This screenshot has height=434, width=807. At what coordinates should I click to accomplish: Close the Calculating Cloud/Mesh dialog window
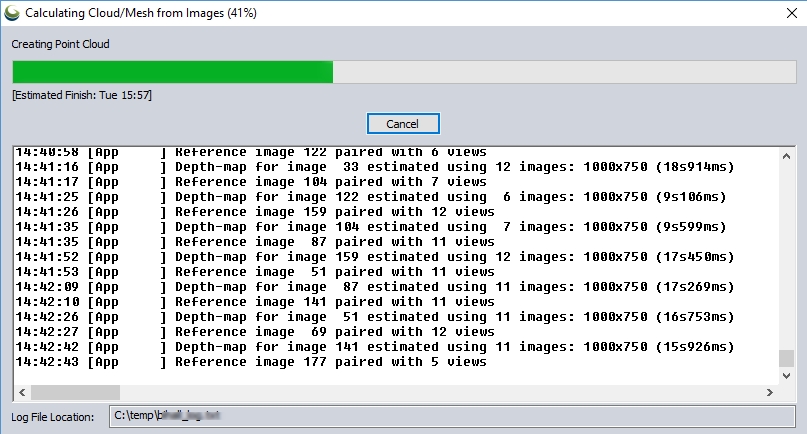coord(781,15)
